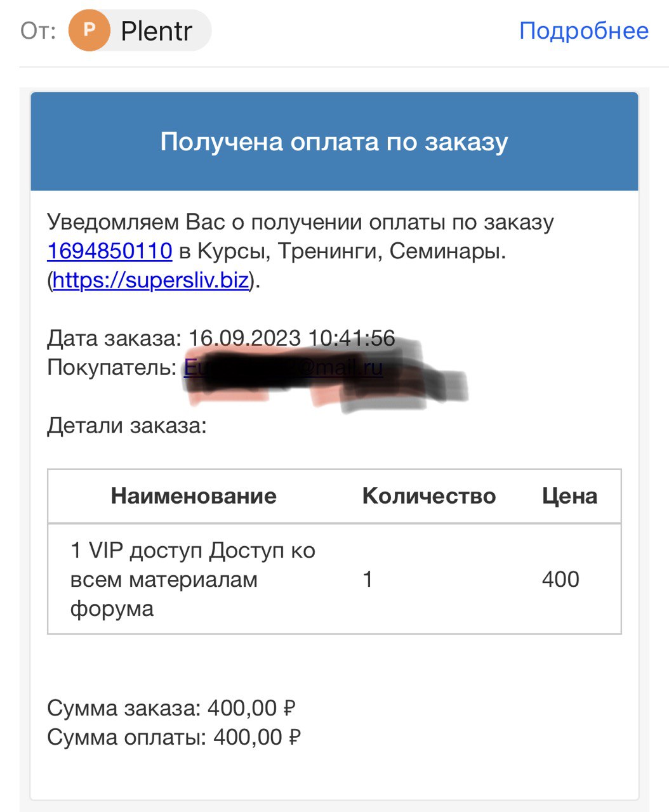Tap the 'Сумма заказа: 400,00 ₽' line
This screenshot has height=812, width=669.
tap(171, 708)
